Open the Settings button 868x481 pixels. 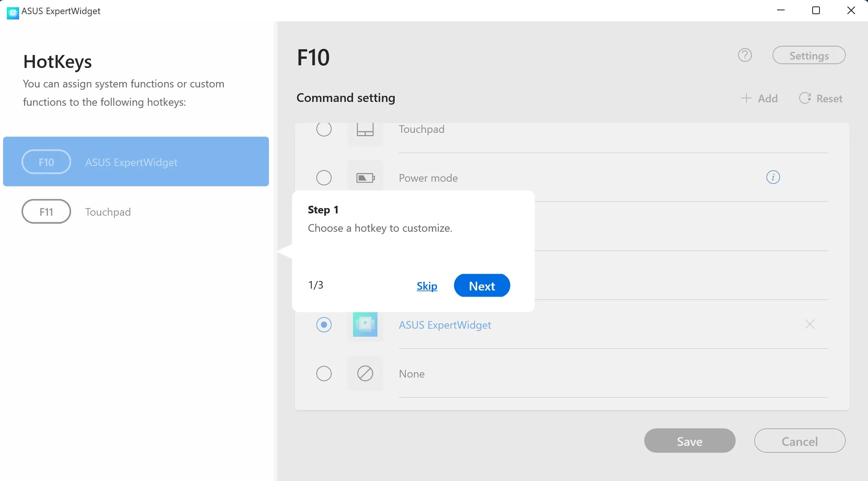(x=809, y=55)
